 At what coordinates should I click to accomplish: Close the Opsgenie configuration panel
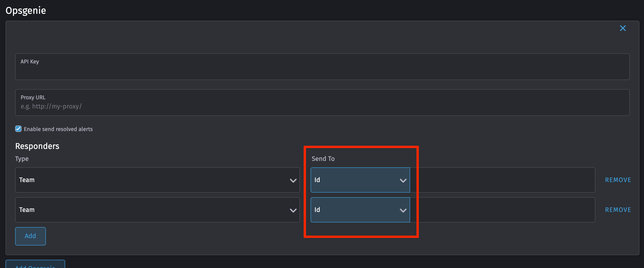pyautogui.click(x=622, y=28)
